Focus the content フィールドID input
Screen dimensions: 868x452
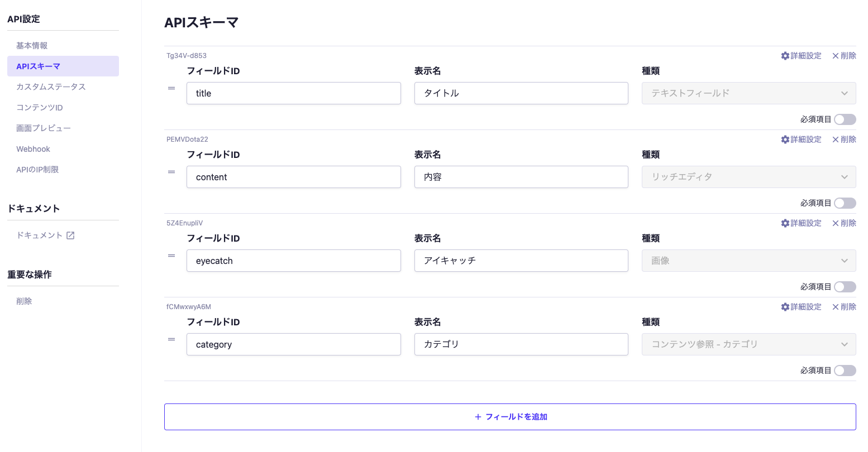294,177
